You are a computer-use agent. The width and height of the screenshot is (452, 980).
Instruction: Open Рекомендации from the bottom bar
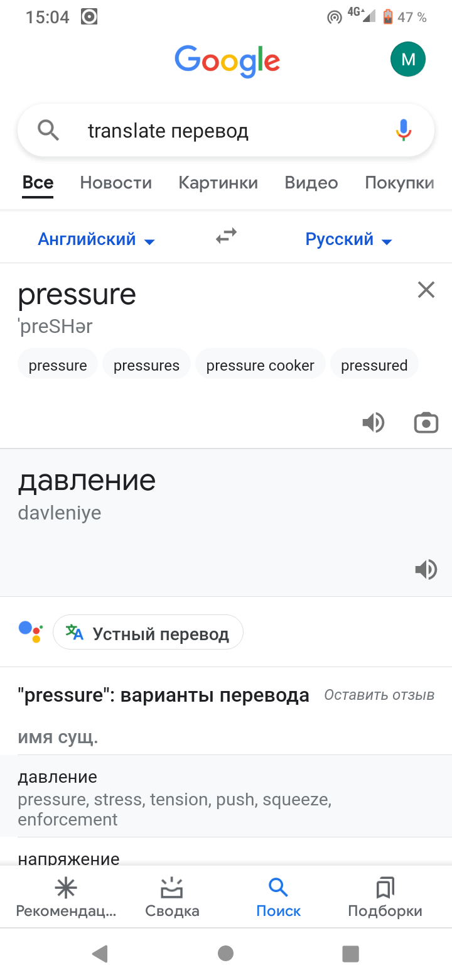[65, 896]
